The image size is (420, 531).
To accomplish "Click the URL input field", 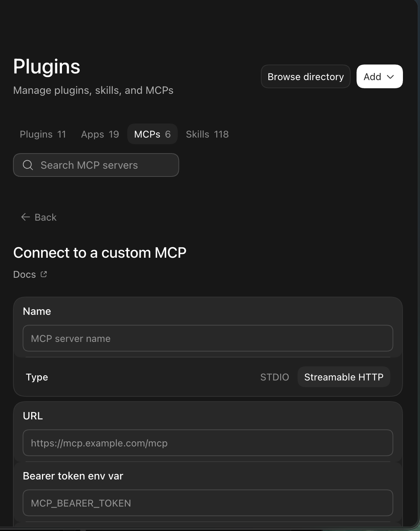I will (208, 443).
